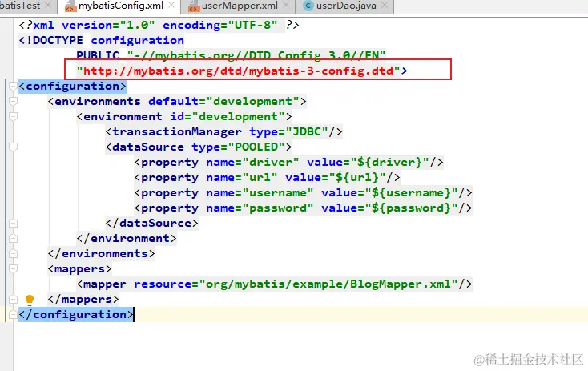Click fold marker at closing dataSource tag
The height and width of the screenshot is (371, 588).
(13, 224)
